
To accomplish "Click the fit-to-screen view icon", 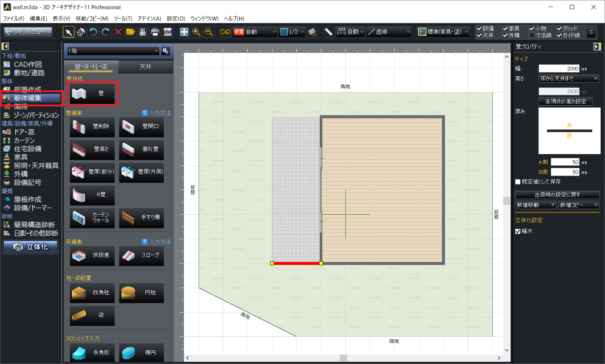I will [184, 32].
